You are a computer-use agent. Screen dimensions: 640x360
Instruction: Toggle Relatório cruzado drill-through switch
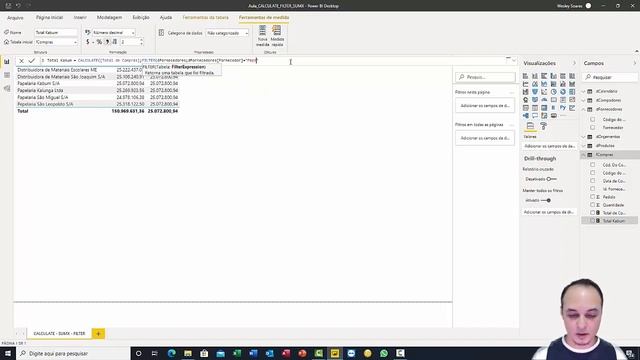(x=551, y=179)
